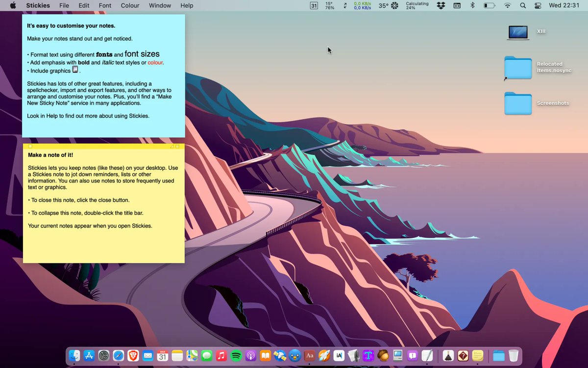Launch Safari from the Dock

point(119,355)
